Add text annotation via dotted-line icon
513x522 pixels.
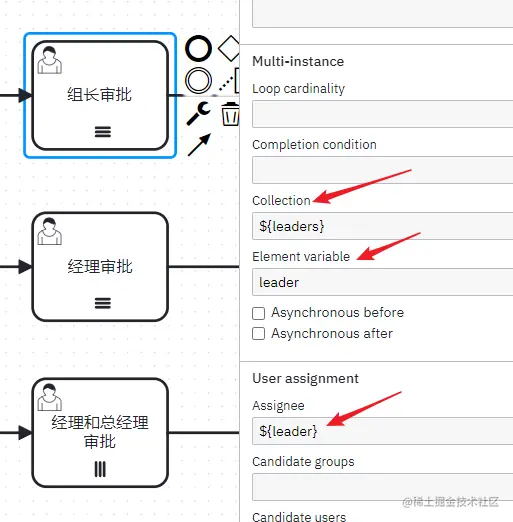[230, 81]
